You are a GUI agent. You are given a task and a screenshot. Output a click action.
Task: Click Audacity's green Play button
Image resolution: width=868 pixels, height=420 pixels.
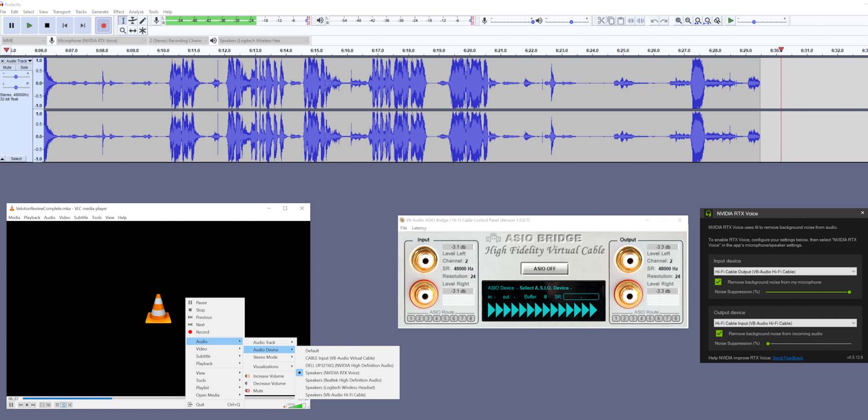tap(30, 25)
